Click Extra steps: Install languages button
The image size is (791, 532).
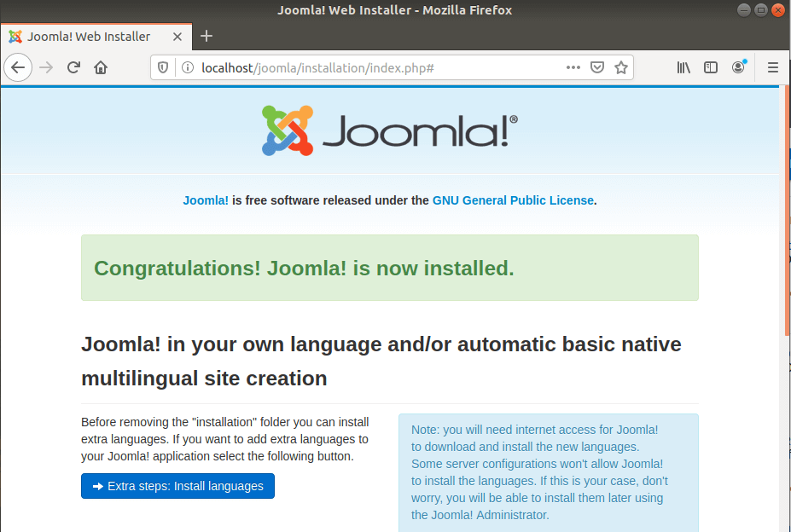coord(177,486)
